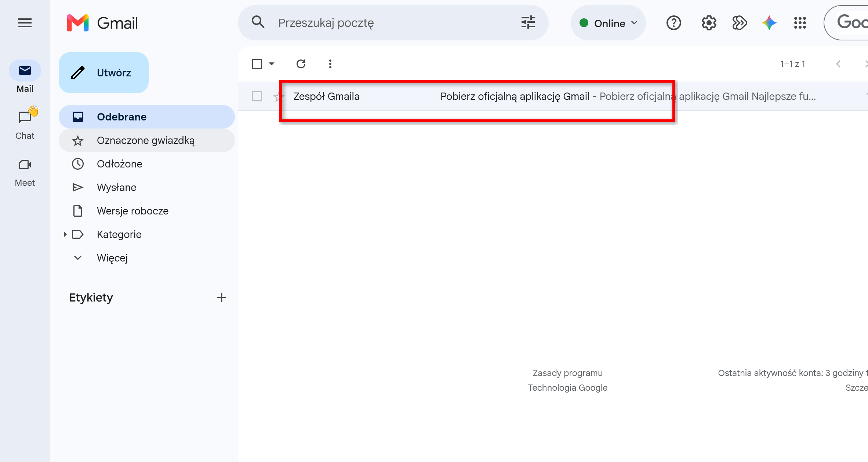This screenshot has width=868, height=462.
Task: Expand the Kategorie folder arrow
Action: [x=65, y=234]
